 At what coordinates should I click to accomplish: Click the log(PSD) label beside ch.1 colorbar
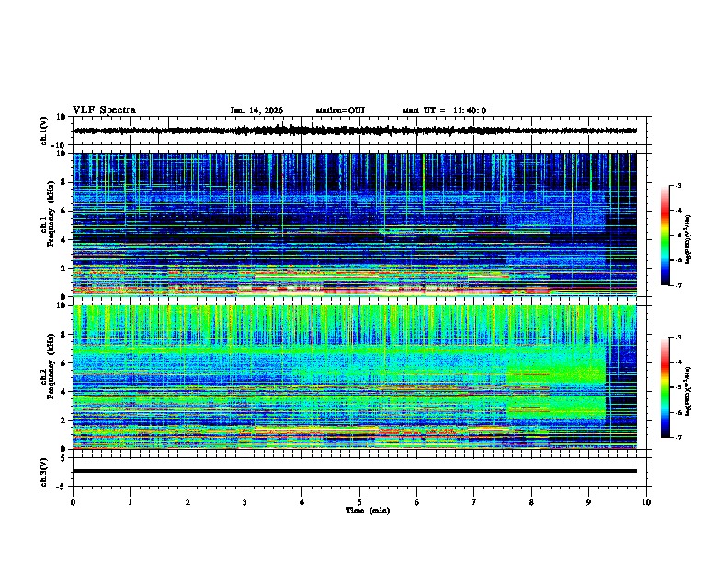[688, 239]
